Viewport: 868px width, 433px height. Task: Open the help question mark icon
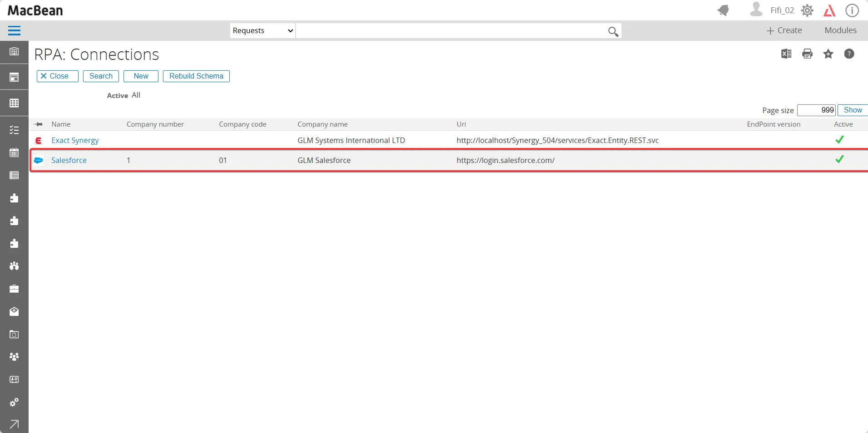pyautogui.click(x=849, y=54)
